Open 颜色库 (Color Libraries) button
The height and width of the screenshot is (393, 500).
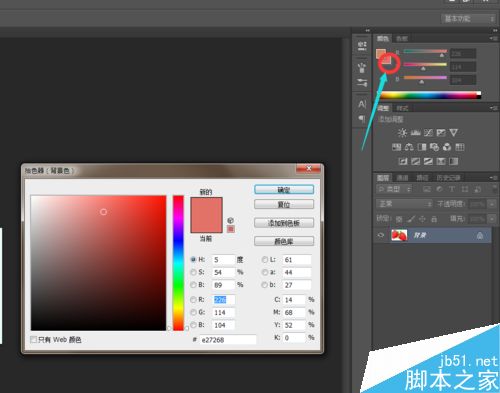(x=284, y=241)
